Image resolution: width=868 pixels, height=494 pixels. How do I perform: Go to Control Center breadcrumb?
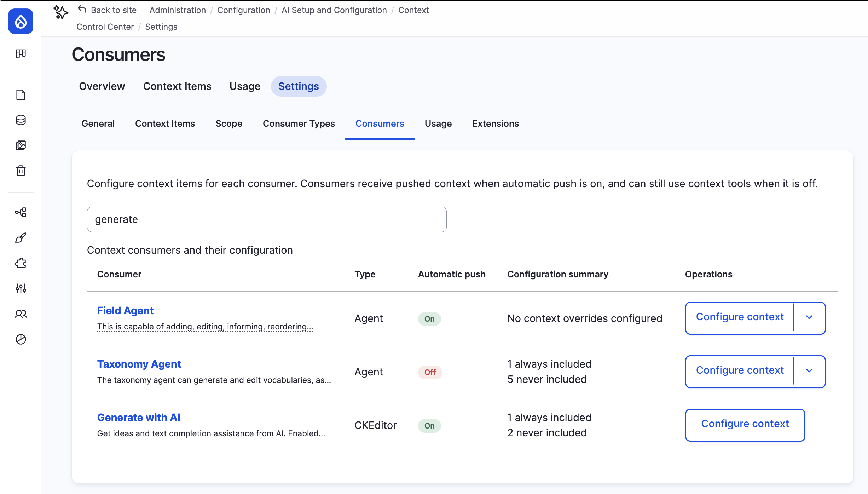[x=105, y=27]
